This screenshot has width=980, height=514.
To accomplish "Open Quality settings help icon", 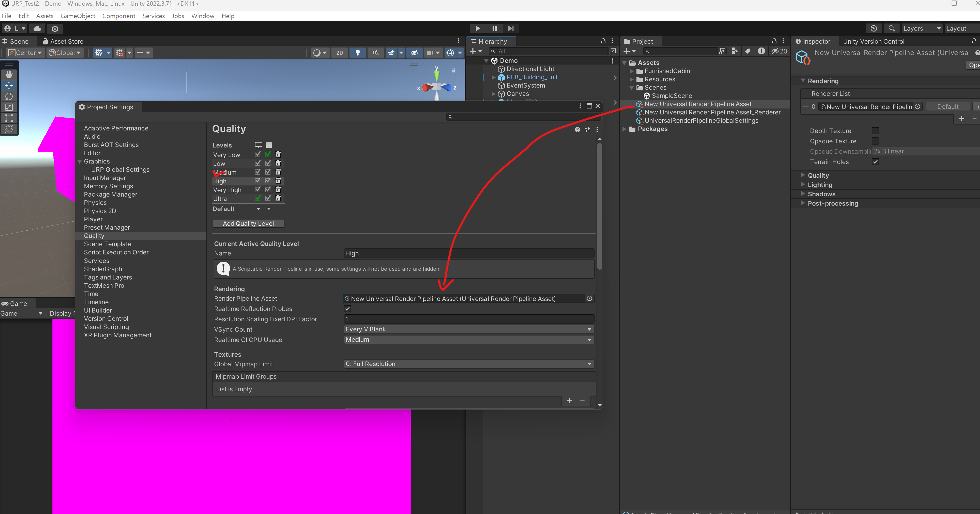I will click(578, 130).
